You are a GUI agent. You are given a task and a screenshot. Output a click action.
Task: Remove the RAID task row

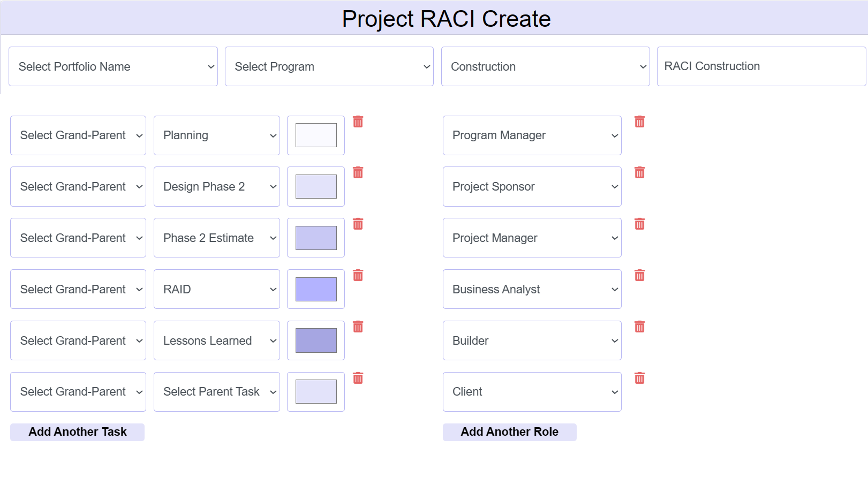pyautogui.click(x=358, y=275)
